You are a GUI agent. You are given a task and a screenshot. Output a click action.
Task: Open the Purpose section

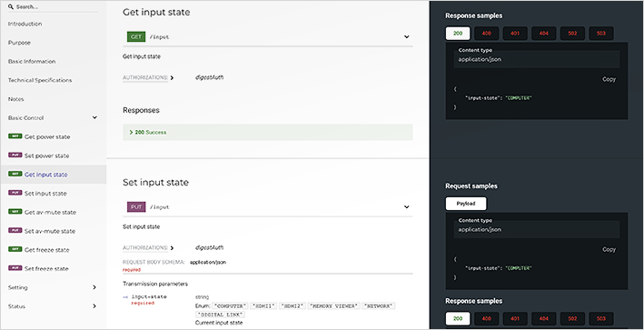click(19, 43)
